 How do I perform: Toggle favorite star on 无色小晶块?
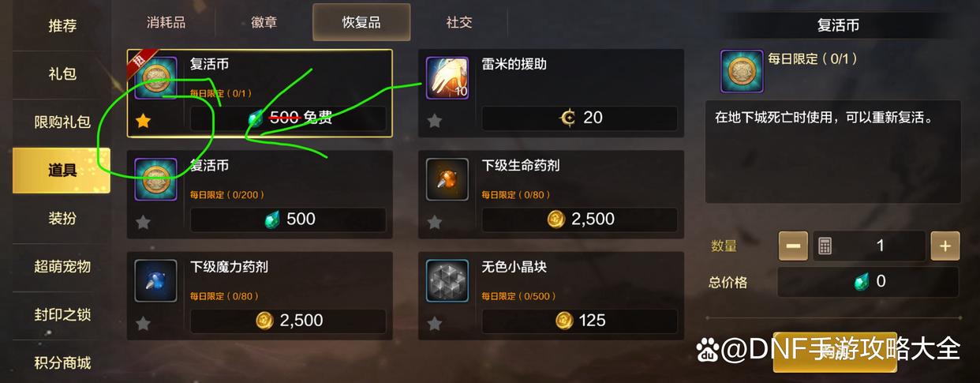coord(435,323)
